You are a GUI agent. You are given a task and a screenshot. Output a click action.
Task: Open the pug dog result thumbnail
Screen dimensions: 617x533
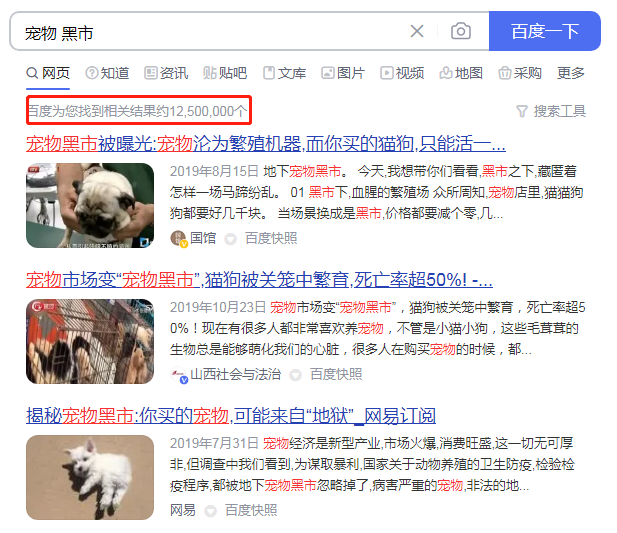pyautogui.click(x=90, y=205)
